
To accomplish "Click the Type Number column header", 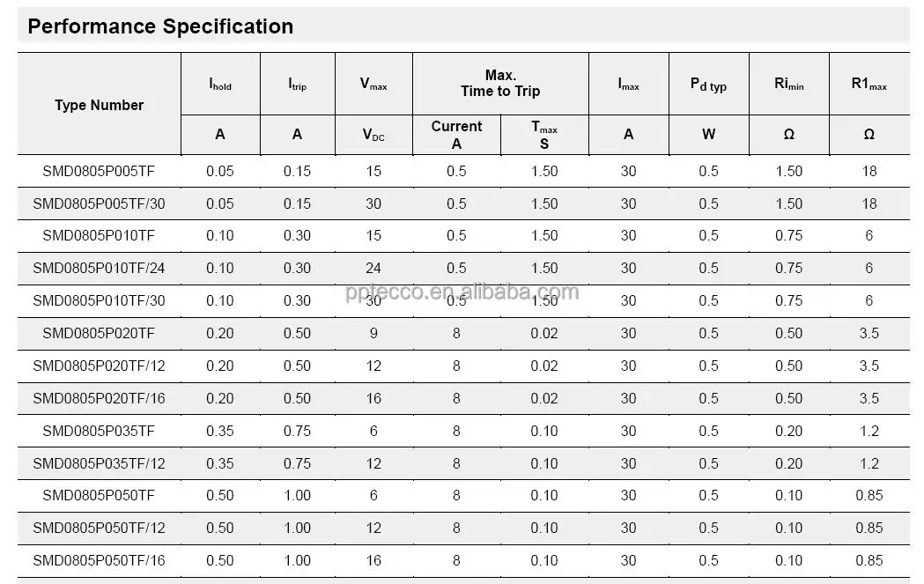I will click(99, 105).
